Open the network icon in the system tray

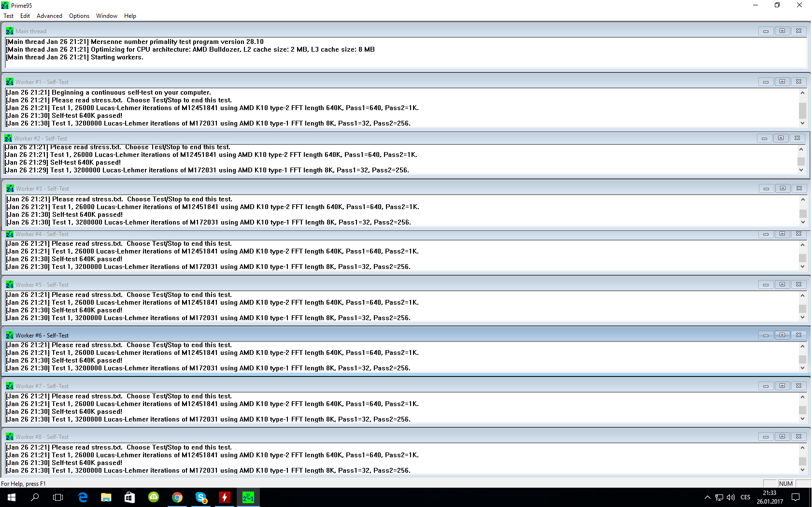719,497
